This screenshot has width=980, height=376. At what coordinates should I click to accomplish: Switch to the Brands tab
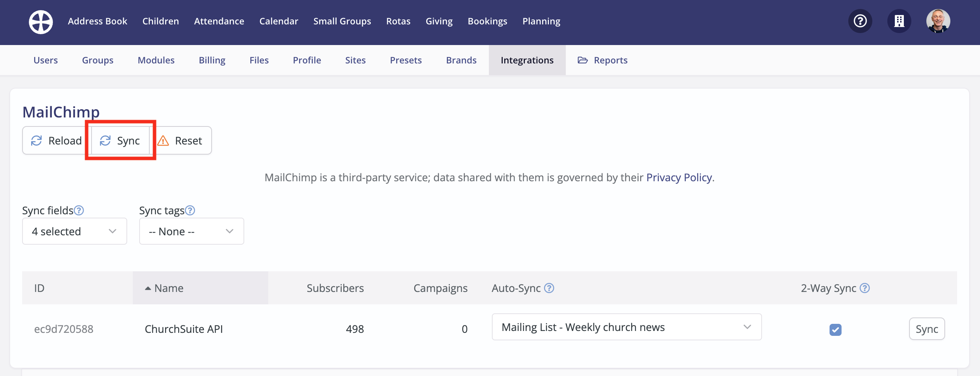[x=461, y=60]
